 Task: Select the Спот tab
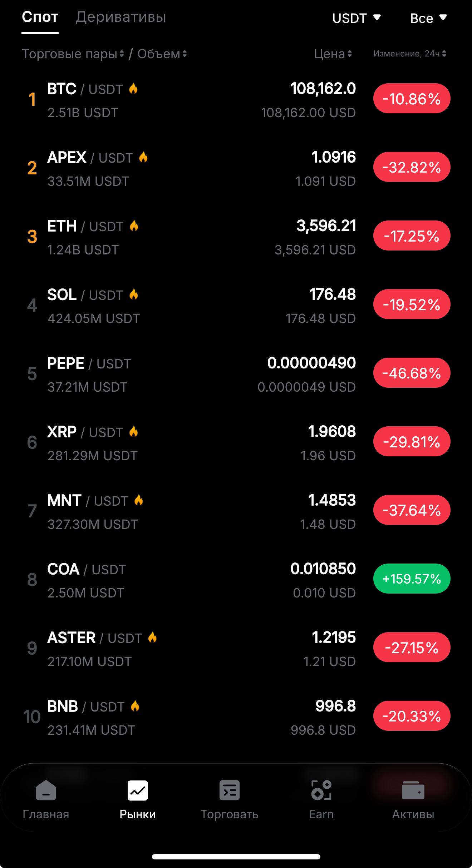40,17
